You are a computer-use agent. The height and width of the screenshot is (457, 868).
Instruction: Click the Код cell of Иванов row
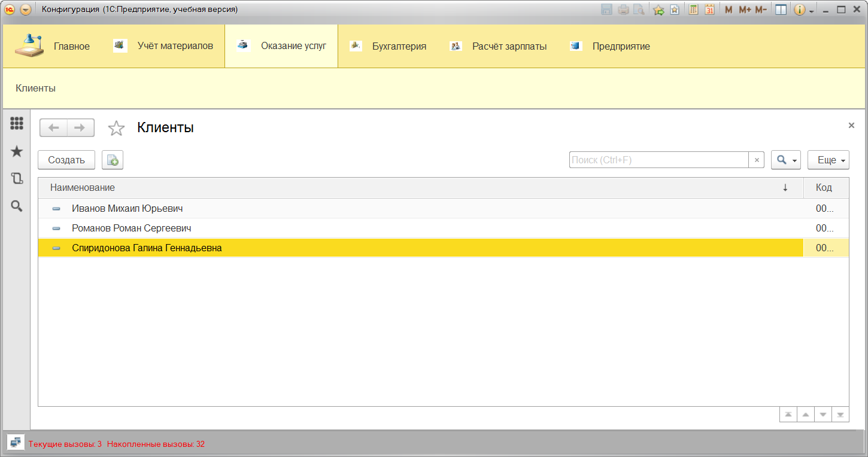(x=826, y=209)
